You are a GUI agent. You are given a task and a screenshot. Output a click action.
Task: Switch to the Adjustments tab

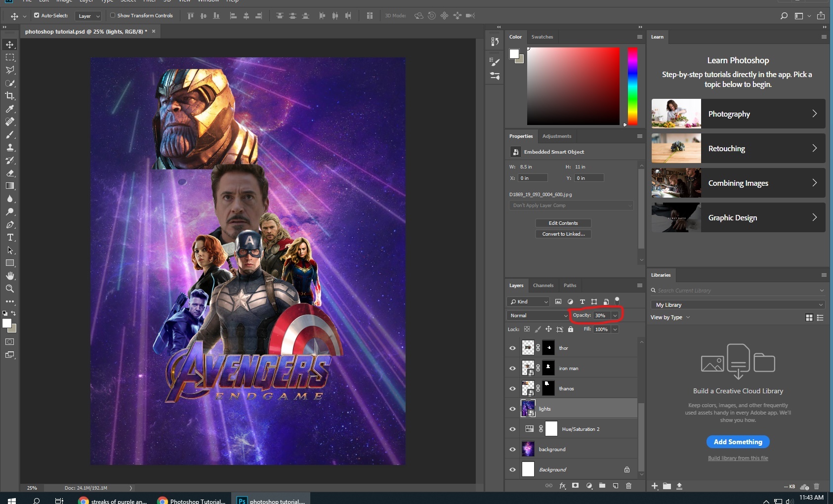point(556,136)
